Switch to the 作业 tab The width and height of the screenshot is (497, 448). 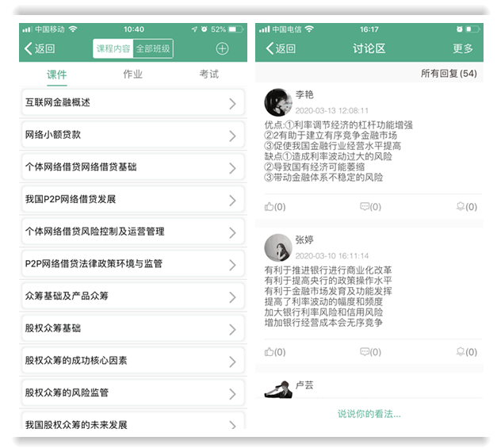(x=132, y=75)
